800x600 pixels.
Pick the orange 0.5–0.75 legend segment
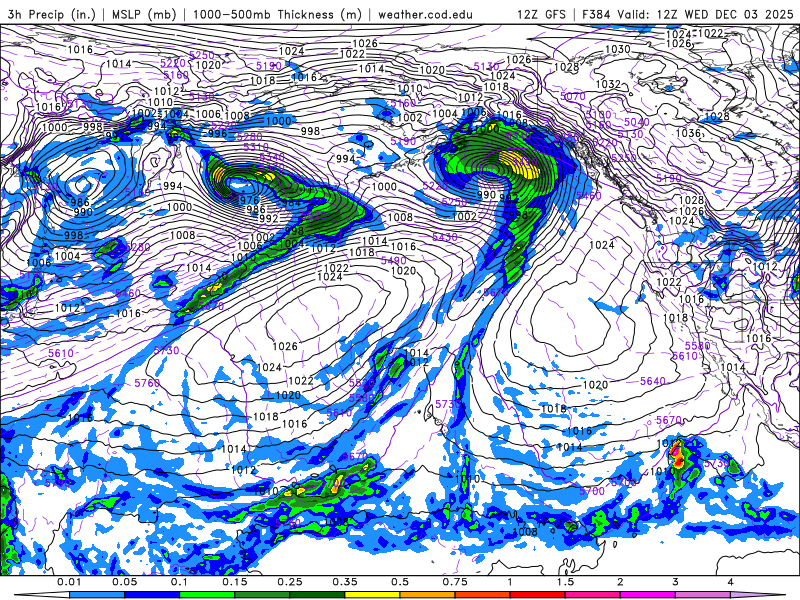pos(428,595)
